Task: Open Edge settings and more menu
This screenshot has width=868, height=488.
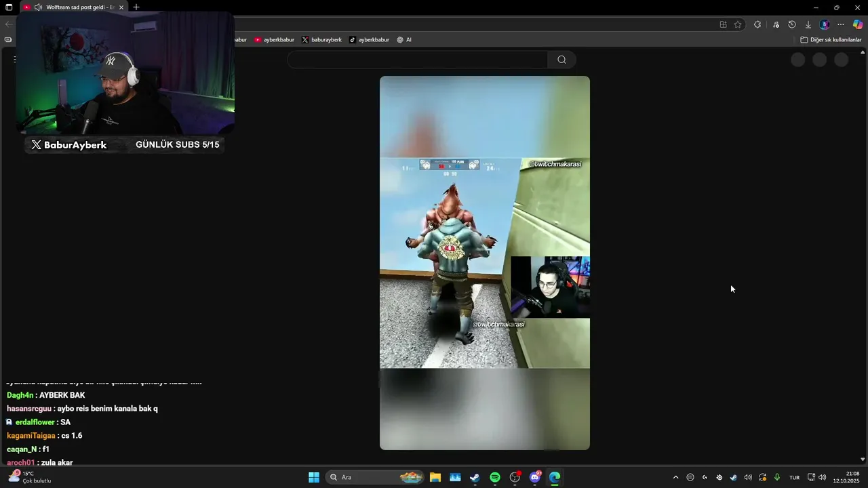Action: 841,24
